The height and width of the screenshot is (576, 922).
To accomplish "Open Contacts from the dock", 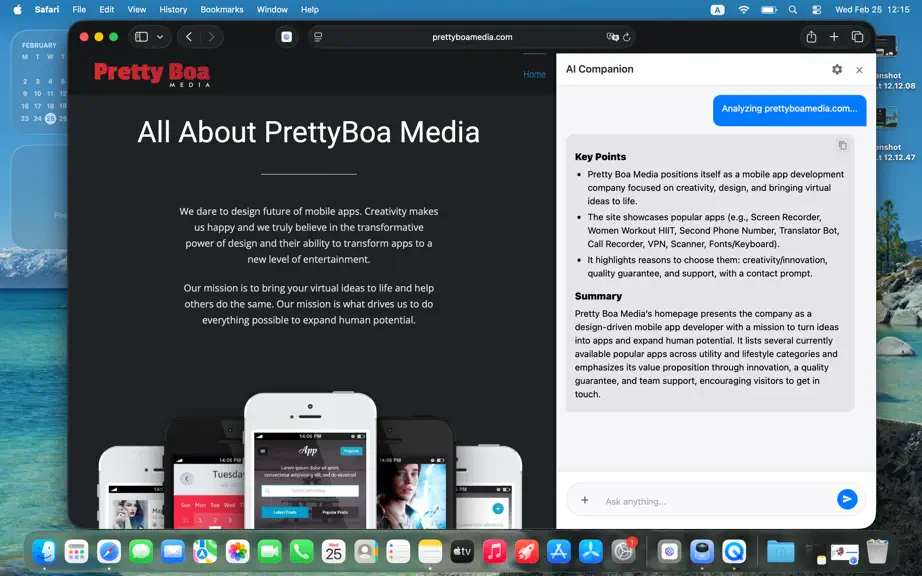I will [x=366, y=551].
